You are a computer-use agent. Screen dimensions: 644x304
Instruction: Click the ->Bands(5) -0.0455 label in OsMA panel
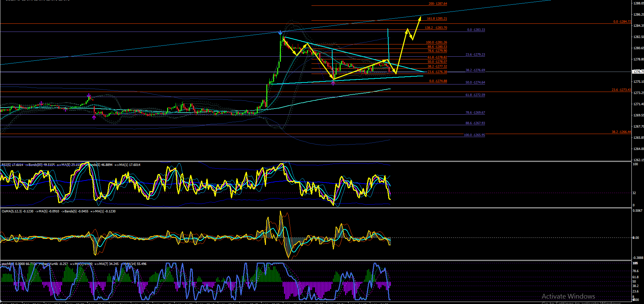point(75,211)
